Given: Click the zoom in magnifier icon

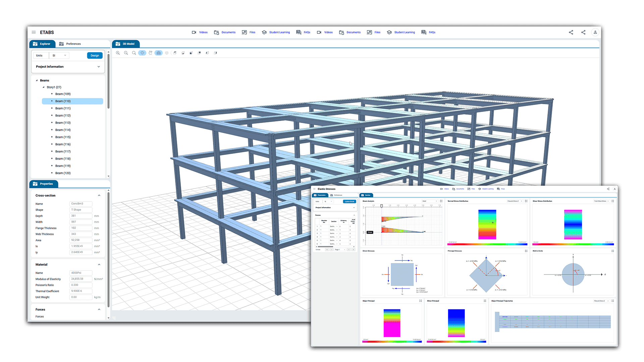Looking at the screenshot, I should click(x=118, y=53).
